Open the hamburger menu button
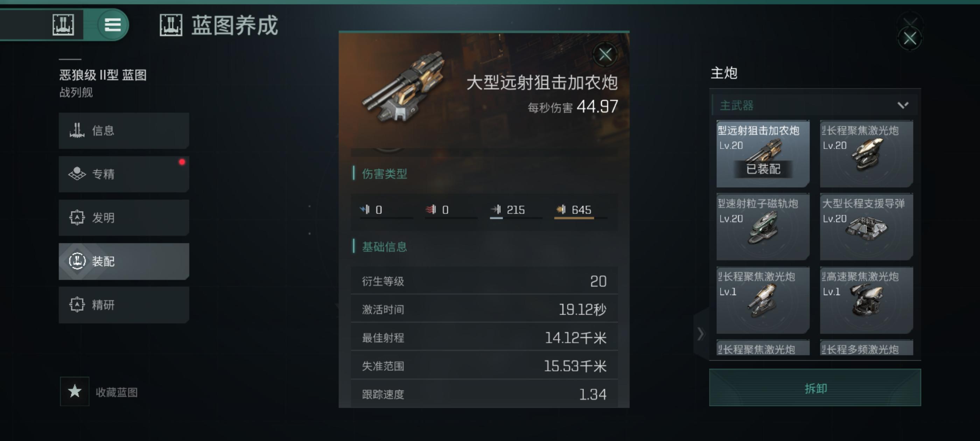The height and width of the screenshot is (441, 980). [113, 25]
